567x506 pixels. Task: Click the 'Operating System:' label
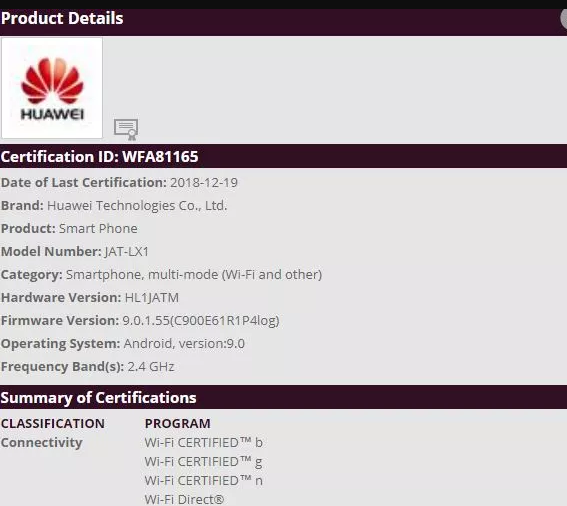pyautogui.click(x=60, y=344)
